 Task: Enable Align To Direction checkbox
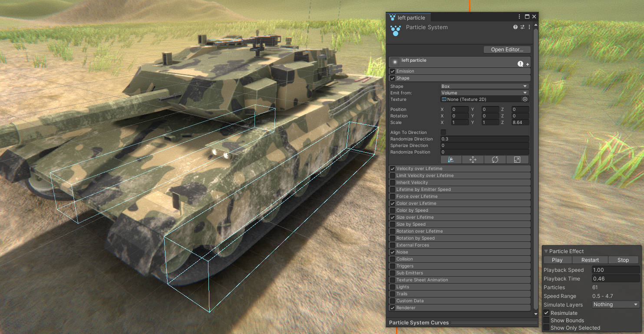coord(443,132)
